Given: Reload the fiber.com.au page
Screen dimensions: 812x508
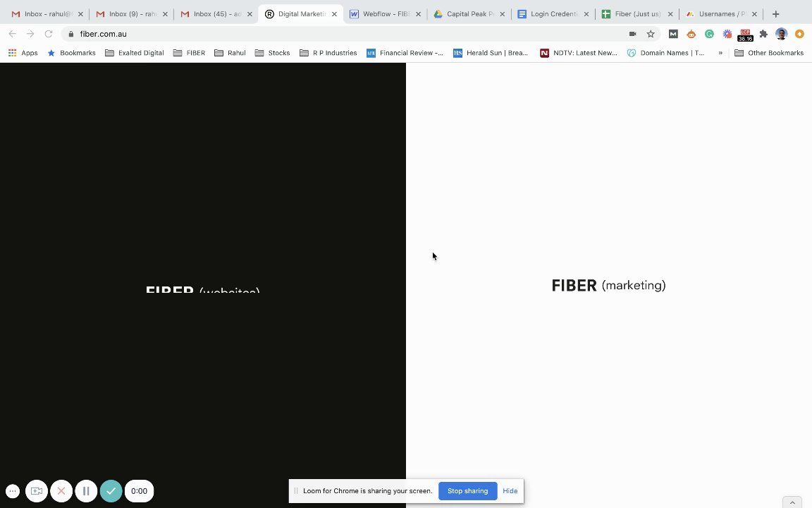Looking at the screenshot, I should pos(49,34).
